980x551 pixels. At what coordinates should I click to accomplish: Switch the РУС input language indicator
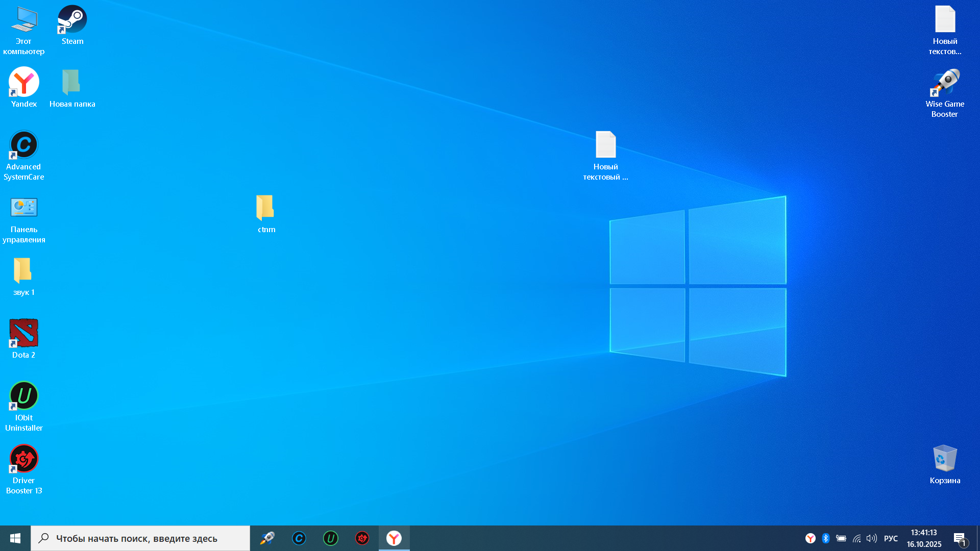891,538
